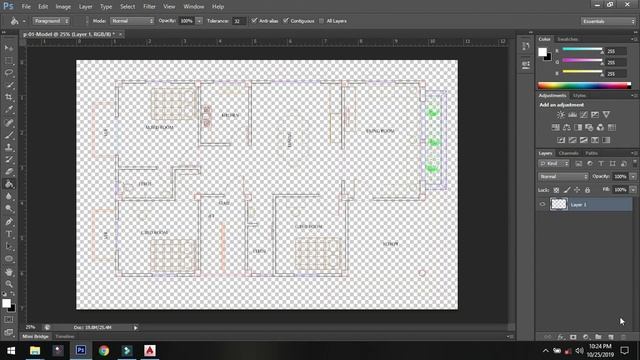Open the options bar Opacity slider arrow
The height and width of the screenshot is (360, 640).
199,21
